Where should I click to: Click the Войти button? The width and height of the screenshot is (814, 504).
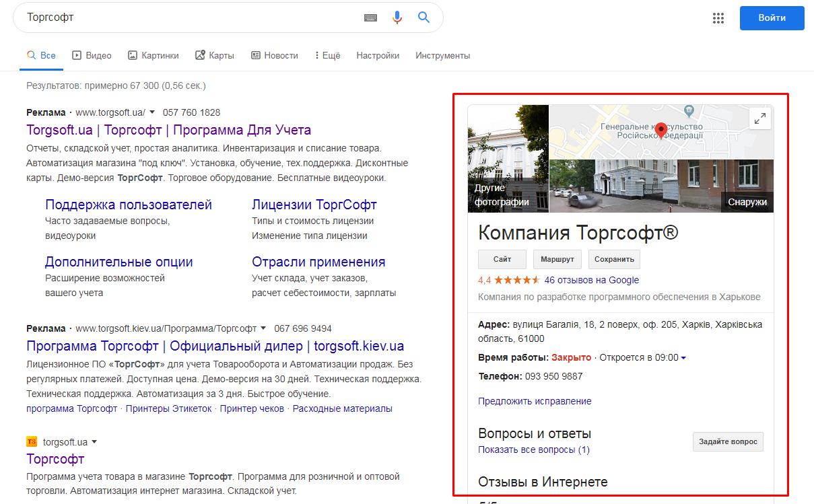click(x=772, y=18)
